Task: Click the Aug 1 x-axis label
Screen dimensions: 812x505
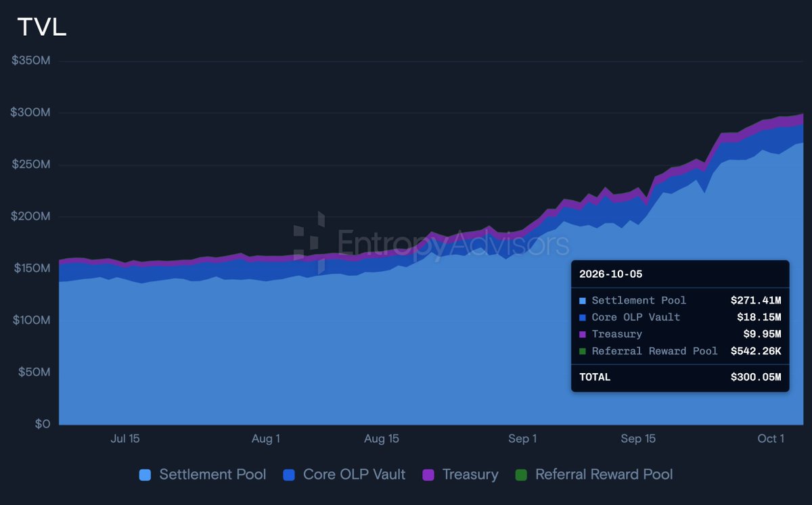Action: click(x=266, y=439)
